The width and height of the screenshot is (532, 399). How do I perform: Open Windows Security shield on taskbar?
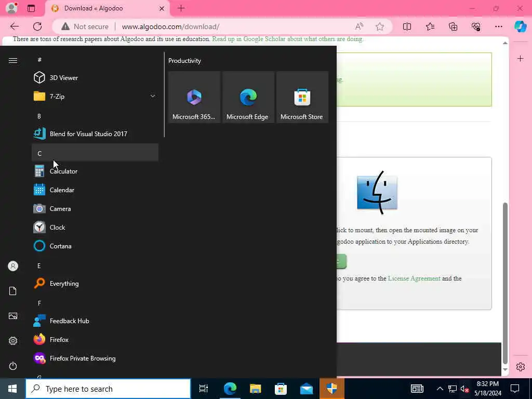pos(332,389)
